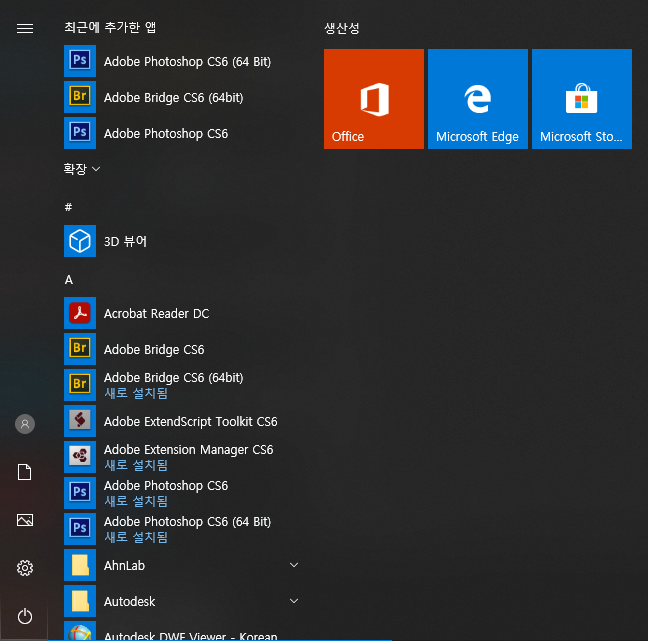Expand the Autodesk folder chevron
648x641 pixels.
[x=294, y=601]
